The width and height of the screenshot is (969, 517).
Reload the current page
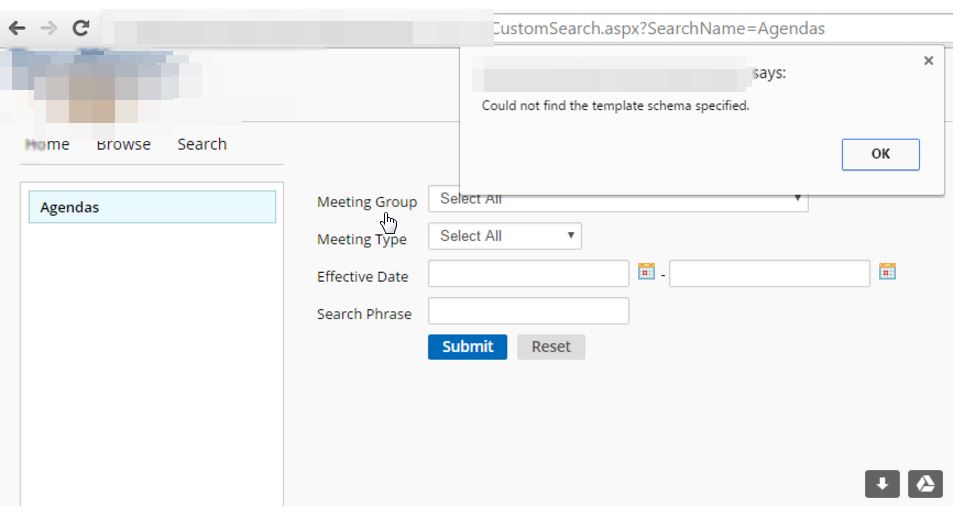tap(79, 29)
